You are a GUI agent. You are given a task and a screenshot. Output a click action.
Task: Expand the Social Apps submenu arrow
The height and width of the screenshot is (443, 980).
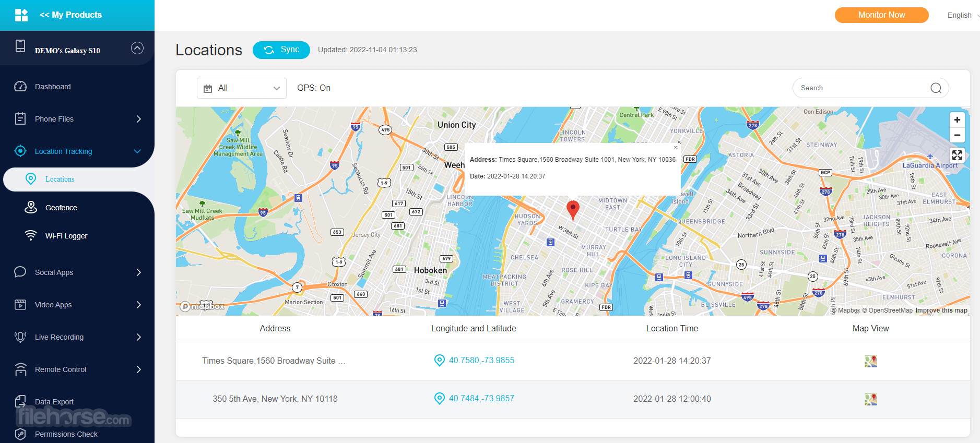139,272
